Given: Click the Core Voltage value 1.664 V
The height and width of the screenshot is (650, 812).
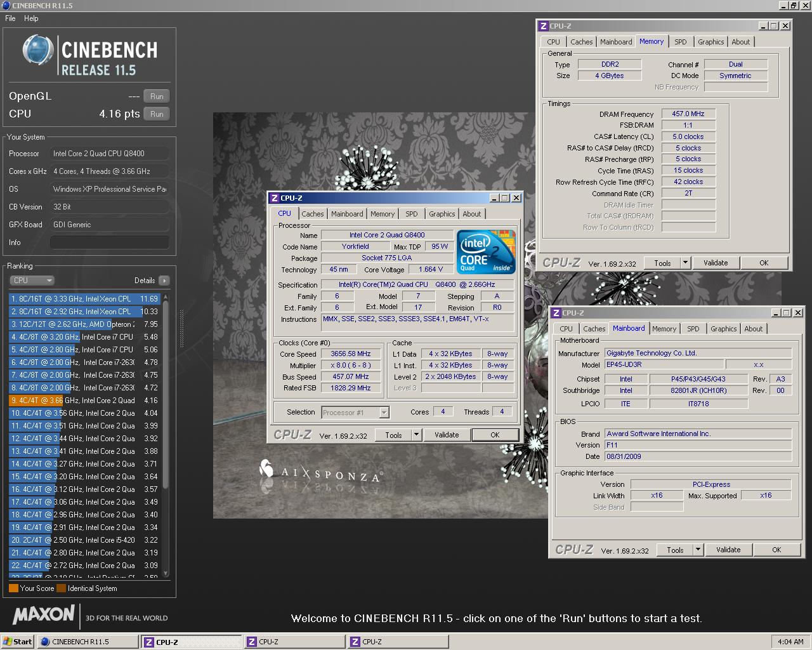Looking at the screenshot, I should pyautogui.click(x=431, y=269).
